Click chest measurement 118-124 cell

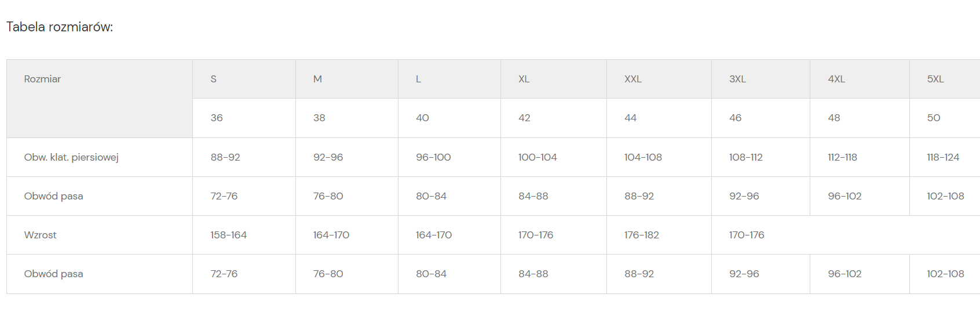pos(943,157)
